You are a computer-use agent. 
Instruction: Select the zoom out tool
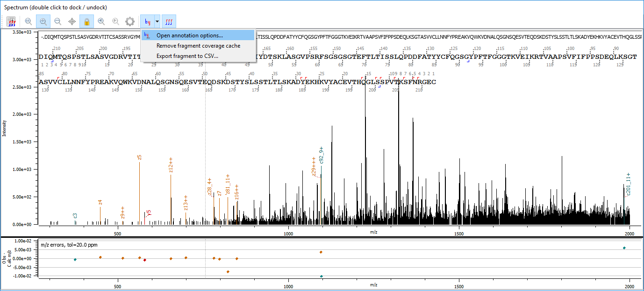(x=58, y=21)
